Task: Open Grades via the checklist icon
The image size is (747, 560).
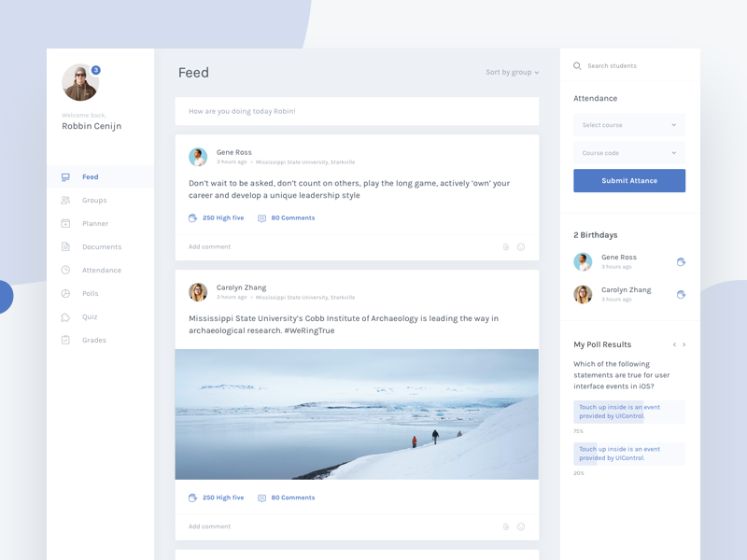Action: point(65,340)
